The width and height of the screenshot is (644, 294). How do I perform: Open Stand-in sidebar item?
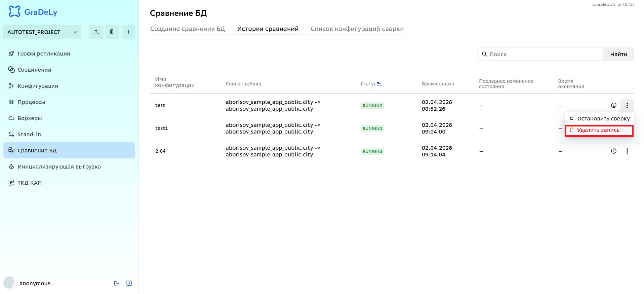(x=69, y=134)
